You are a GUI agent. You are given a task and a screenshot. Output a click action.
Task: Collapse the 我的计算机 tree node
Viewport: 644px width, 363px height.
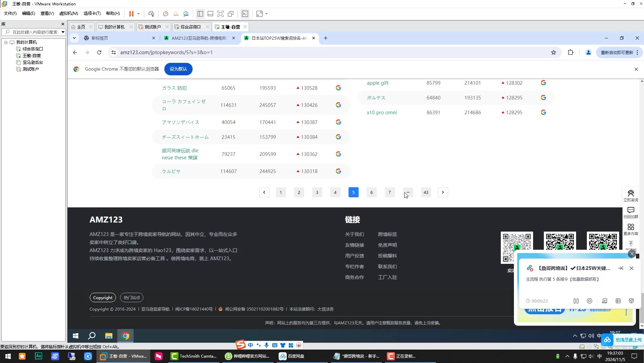click(x=6, y=42)
